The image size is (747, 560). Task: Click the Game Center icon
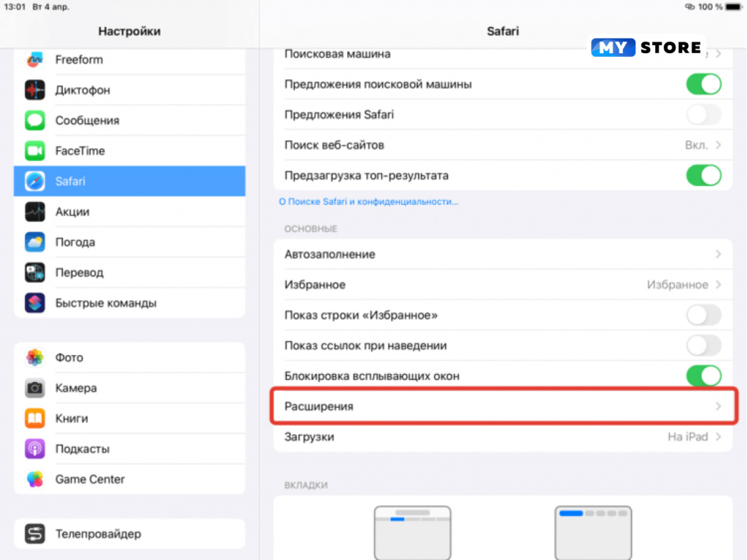click(x=35, y=479)
